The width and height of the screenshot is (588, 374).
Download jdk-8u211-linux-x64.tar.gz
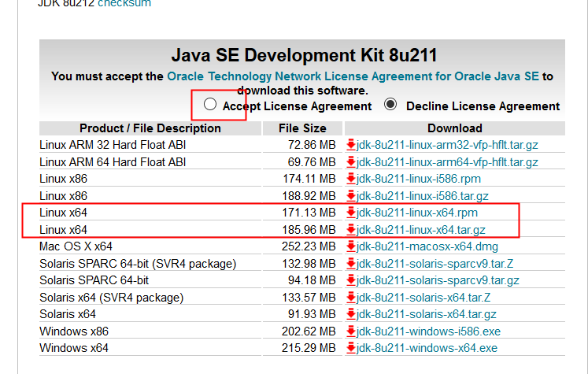point(421,230)
